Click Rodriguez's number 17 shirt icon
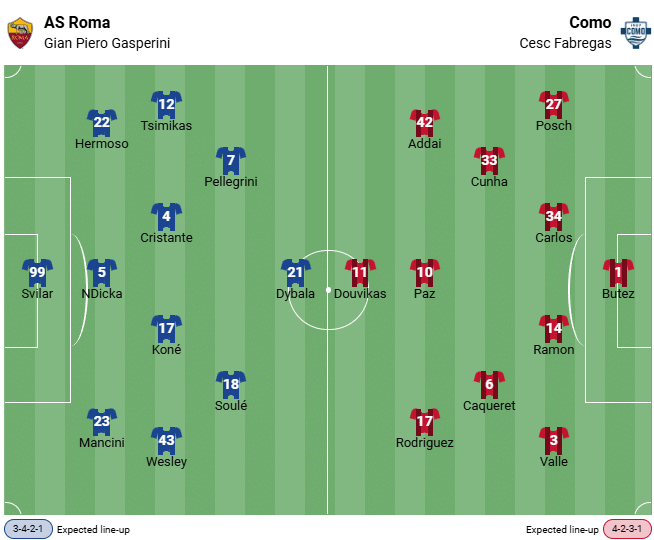Image resolution: width=654 pixels, height=540 pixels. pyautogui.click(x=425, y=421)
